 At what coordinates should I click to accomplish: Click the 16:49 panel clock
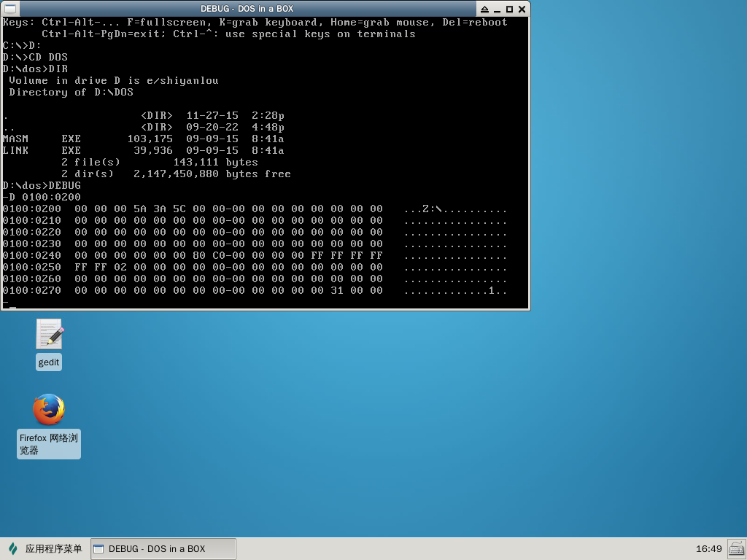click(x=709, y=548)
